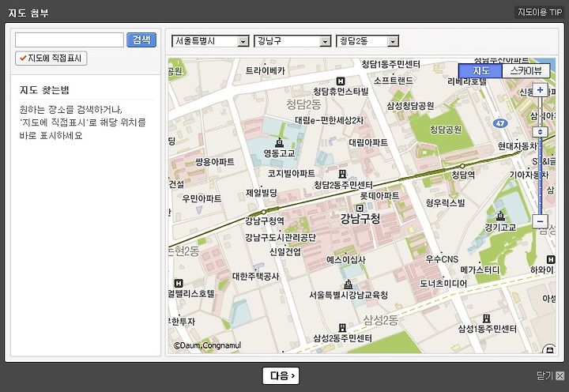This screenshot has height=392, width=569.
Task: Zoom out with the minus button
Action: click(540, 221)
